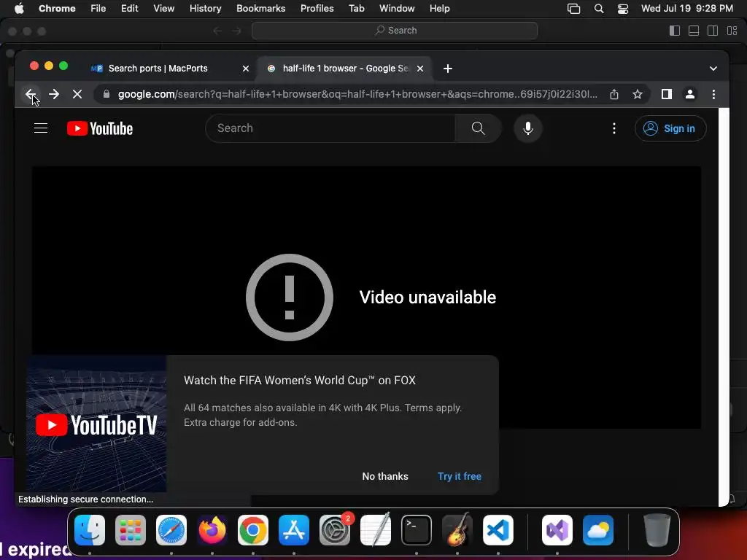This screenshot has height=560, width=747.
Task: Share this page via the share icon
Action: pyautogui.click(x=614, y=94)
